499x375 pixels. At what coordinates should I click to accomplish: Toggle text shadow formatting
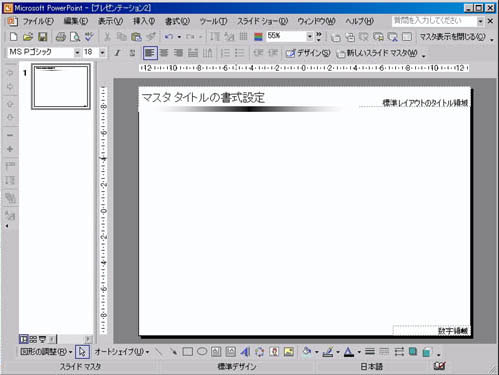click(132, 53)
